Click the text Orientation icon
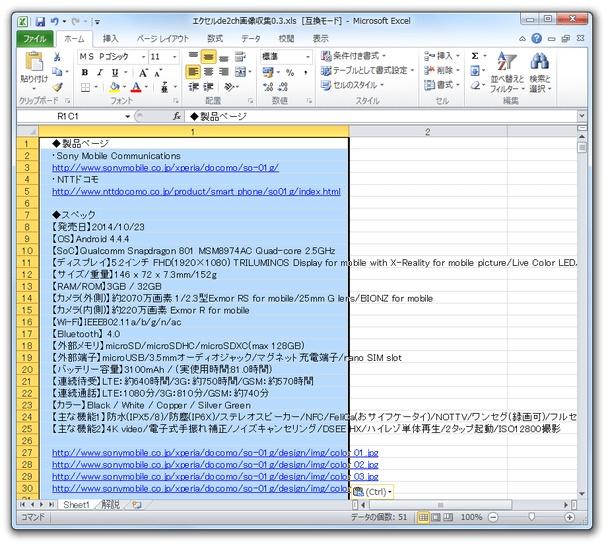Screen dimensions: 608x545 coord(230,87)
